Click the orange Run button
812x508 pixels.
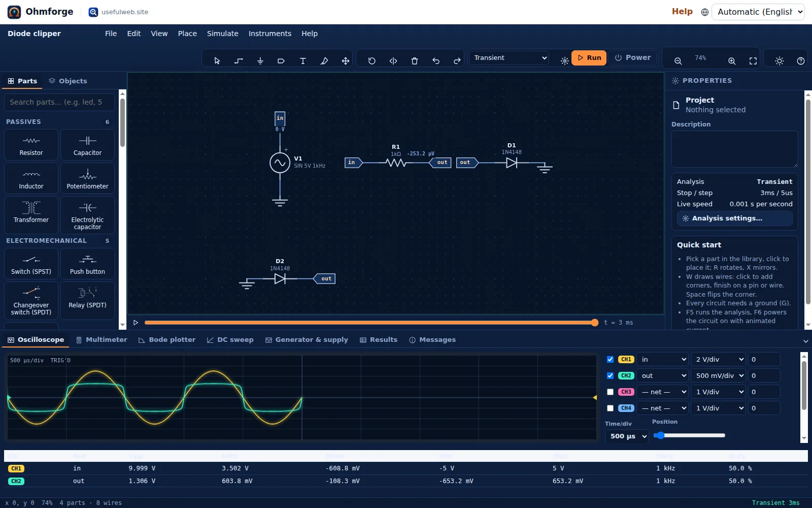tap(589, 58)
